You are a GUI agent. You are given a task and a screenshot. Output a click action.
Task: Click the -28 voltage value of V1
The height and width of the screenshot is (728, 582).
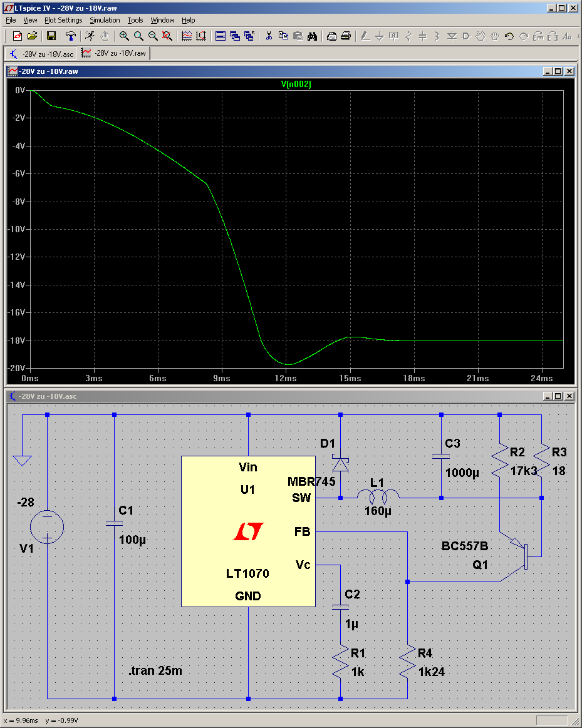[26, 503]
